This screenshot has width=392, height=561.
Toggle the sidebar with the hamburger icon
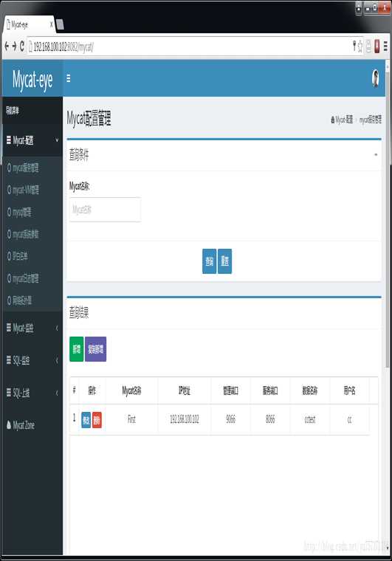point(69,78)
